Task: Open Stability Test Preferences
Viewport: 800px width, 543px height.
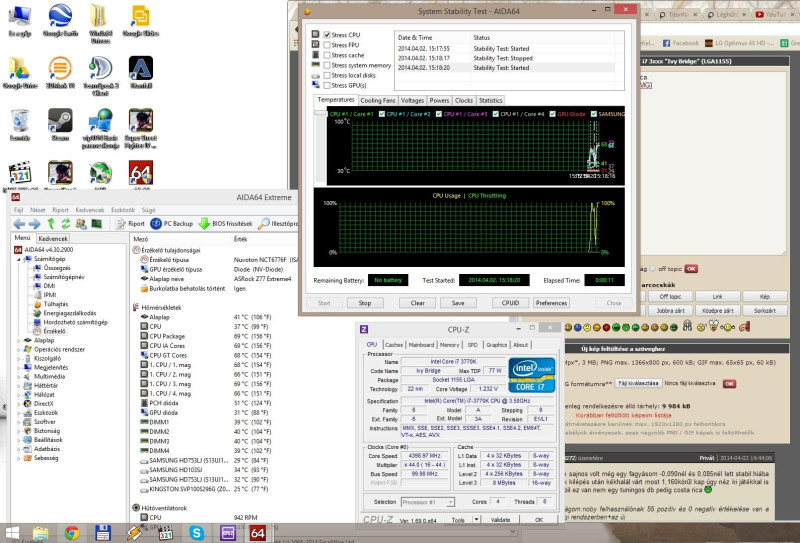Action: 551,303
